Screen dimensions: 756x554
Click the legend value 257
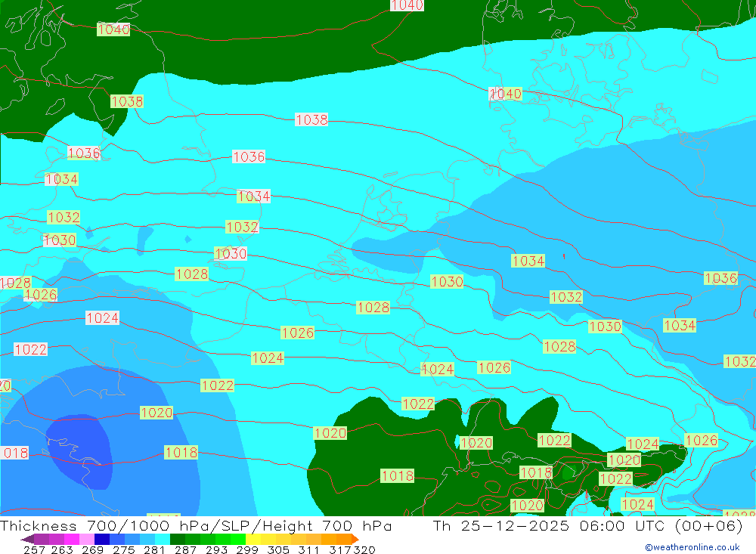34,549
